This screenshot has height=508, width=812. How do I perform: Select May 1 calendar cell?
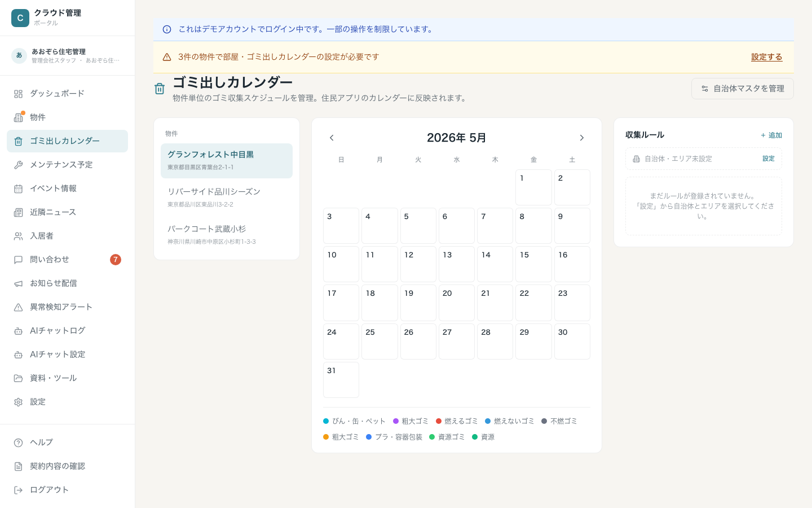coord(533,187)
